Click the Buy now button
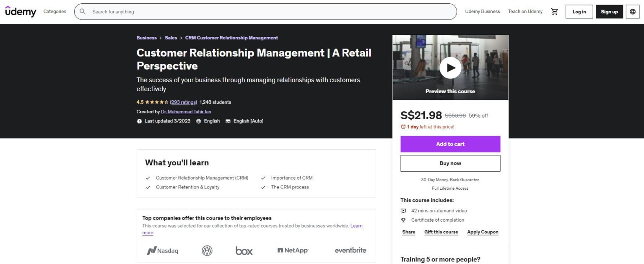 point(450,163)
